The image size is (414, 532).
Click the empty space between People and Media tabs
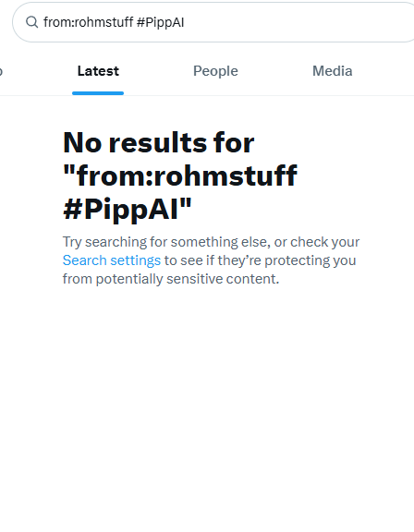pyautogui.click(x=275, y=71)
